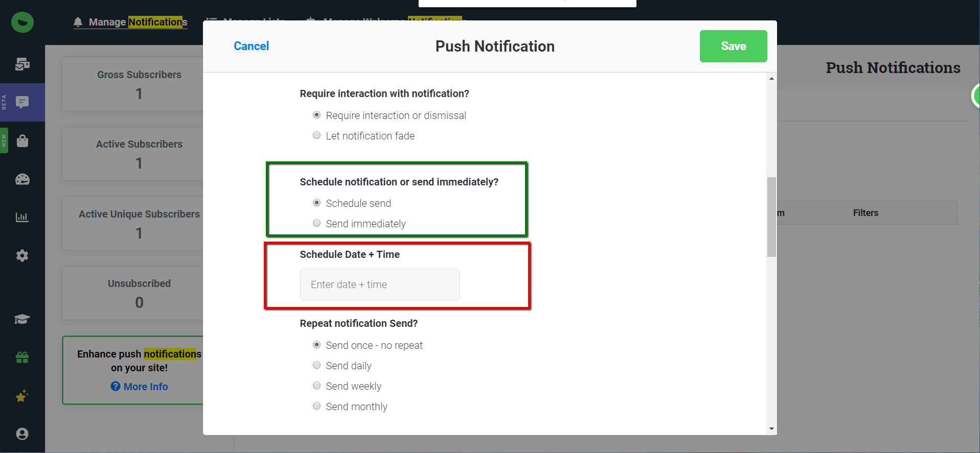Click the dialog scrollbar up arrow
The height and width of the screenshot is (453, 980).
[771, 78]
